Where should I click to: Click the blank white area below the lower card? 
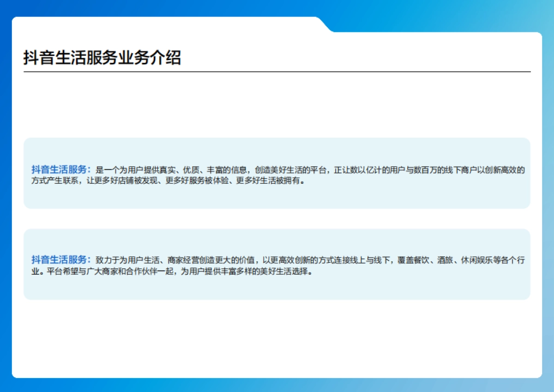pos(277,337)
